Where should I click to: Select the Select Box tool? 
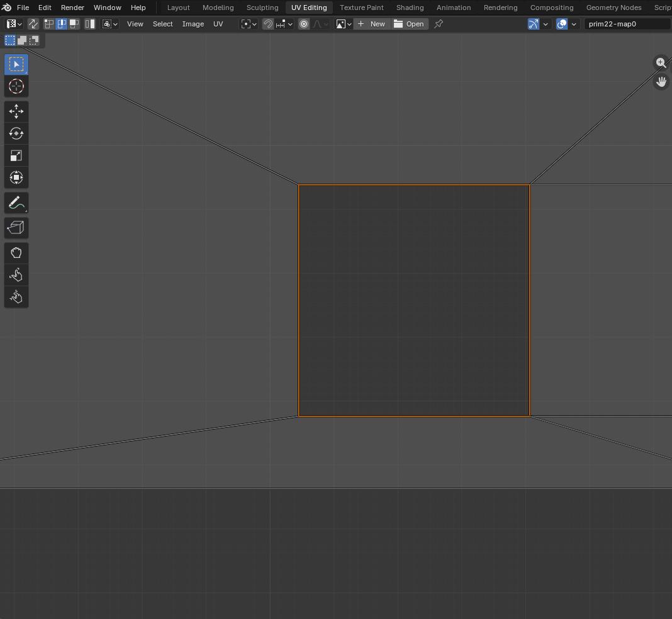coord(16,65)
